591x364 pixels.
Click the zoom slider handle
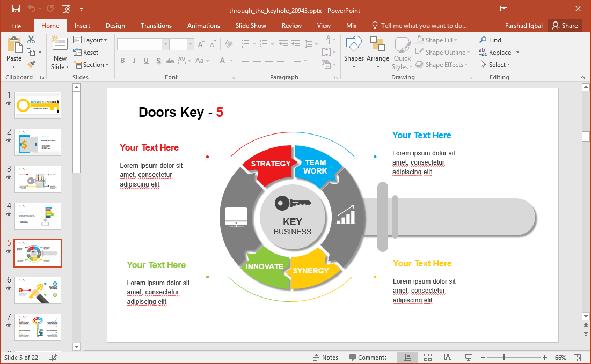pyautogui.click(x=504, y=358)
